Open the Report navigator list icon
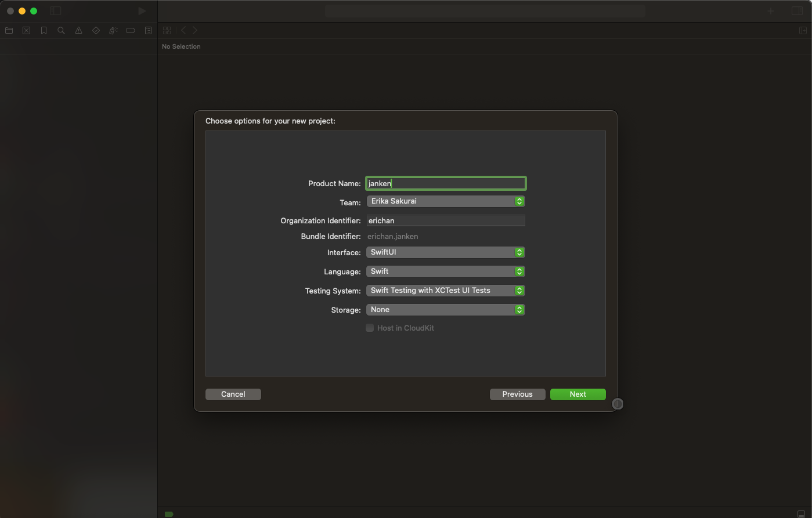Viewport: 812px width, 518px height. click(x=148, y=30)
